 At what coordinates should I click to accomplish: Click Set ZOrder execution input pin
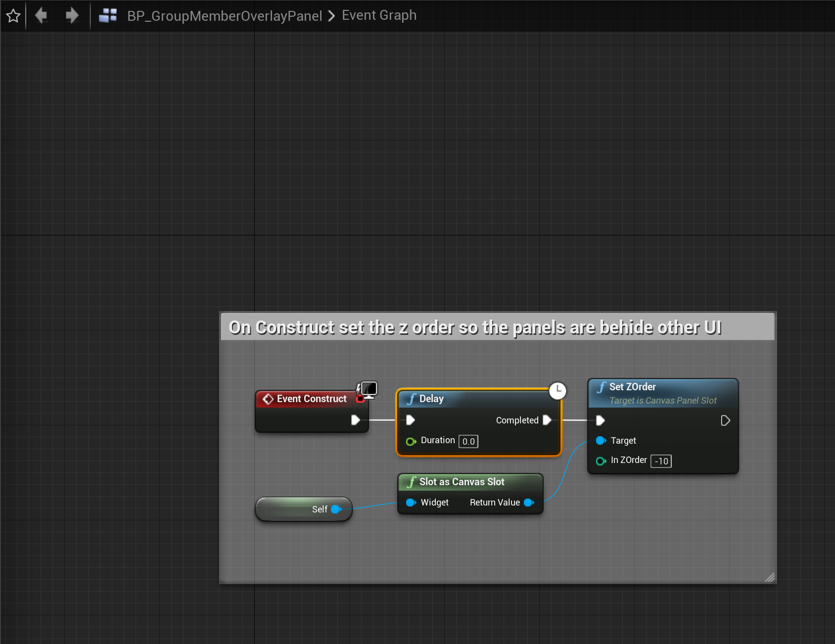(x=601, y=420)
